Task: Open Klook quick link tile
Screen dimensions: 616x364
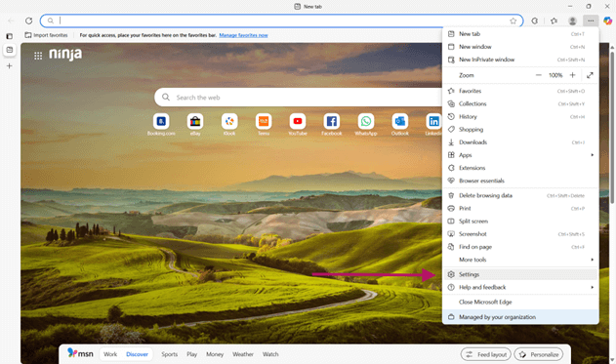Action: (229, 125)
